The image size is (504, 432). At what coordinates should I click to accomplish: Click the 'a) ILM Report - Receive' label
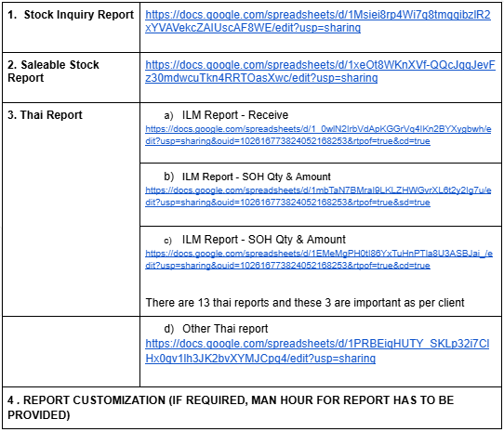(226, 115)
